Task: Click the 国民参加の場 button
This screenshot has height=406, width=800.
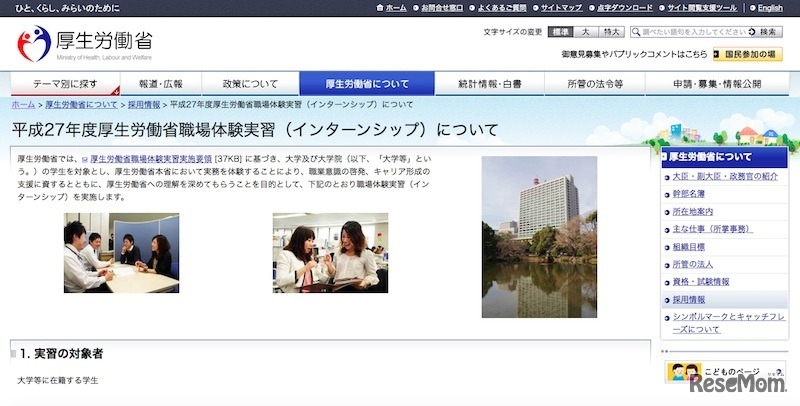Action: pos(749,54)
